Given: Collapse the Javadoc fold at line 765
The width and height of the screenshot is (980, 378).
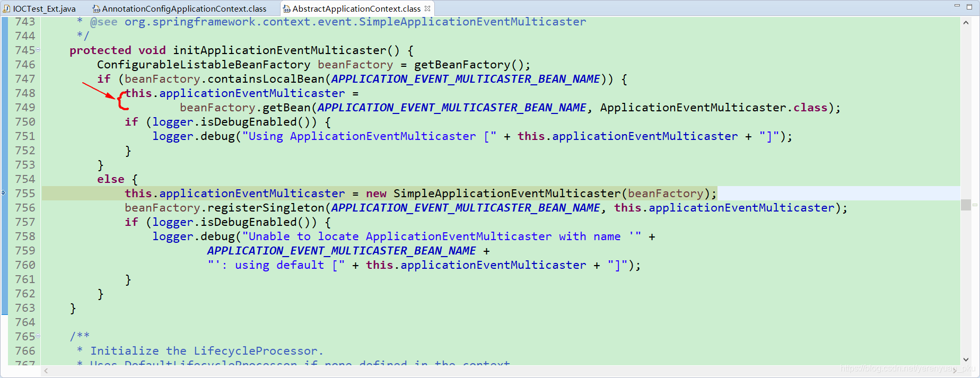Looking at the screenshot, I should [38, 336].
